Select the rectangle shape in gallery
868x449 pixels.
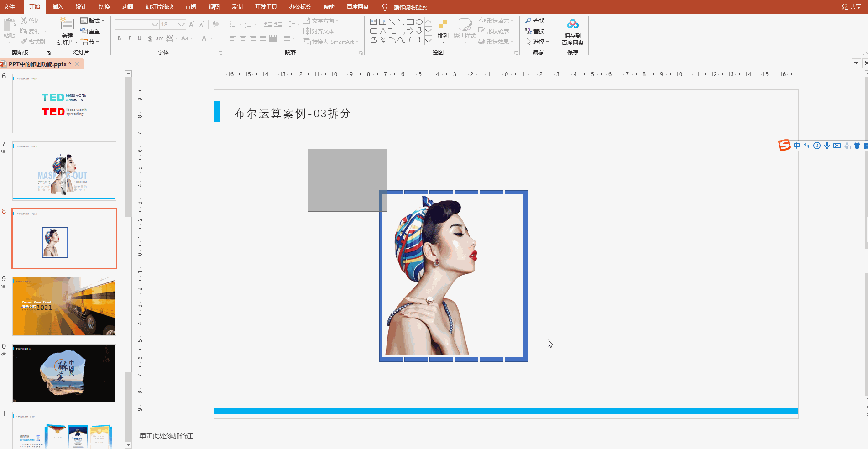[410, 22]
